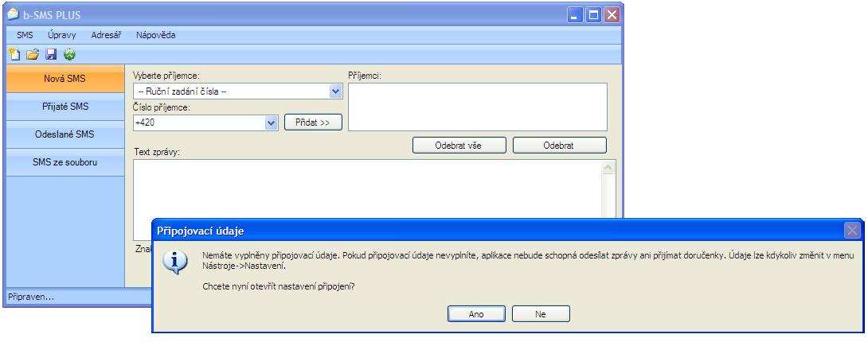Click the Přidat >> button
The height and width of the screenshot is (342, 868).
(x=313, y=122)
